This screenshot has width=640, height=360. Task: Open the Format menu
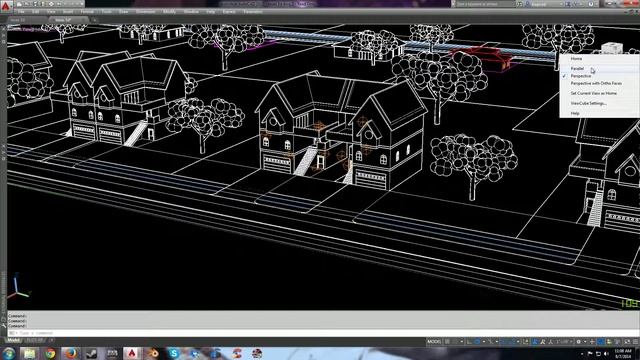click(x=87, y=12)
